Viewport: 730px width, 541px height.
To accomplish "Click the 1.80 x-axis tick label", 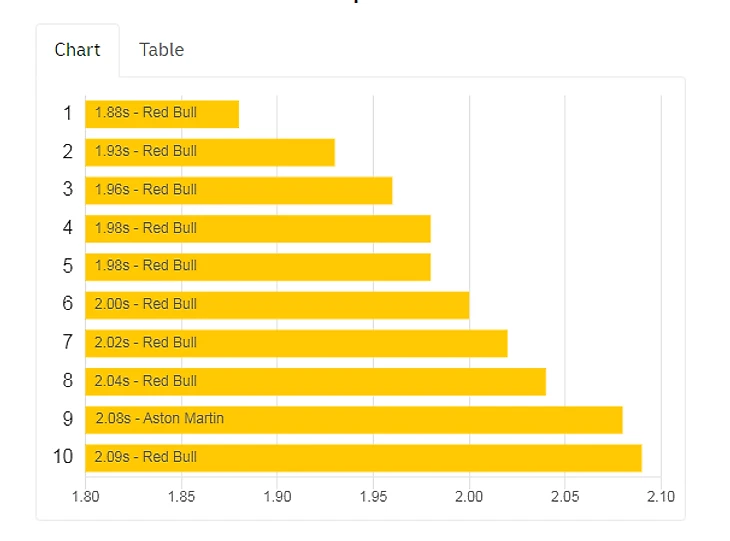I will 86,496.
